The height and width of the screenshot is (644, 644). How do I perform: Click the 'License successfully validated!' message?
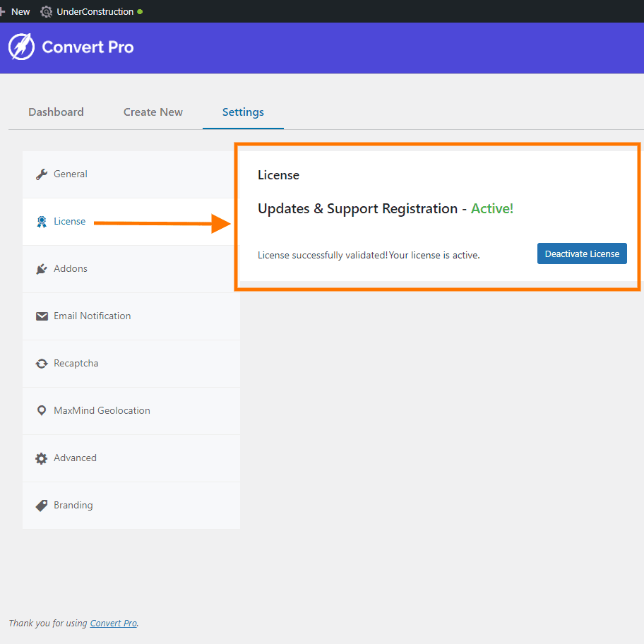(323, 255)
